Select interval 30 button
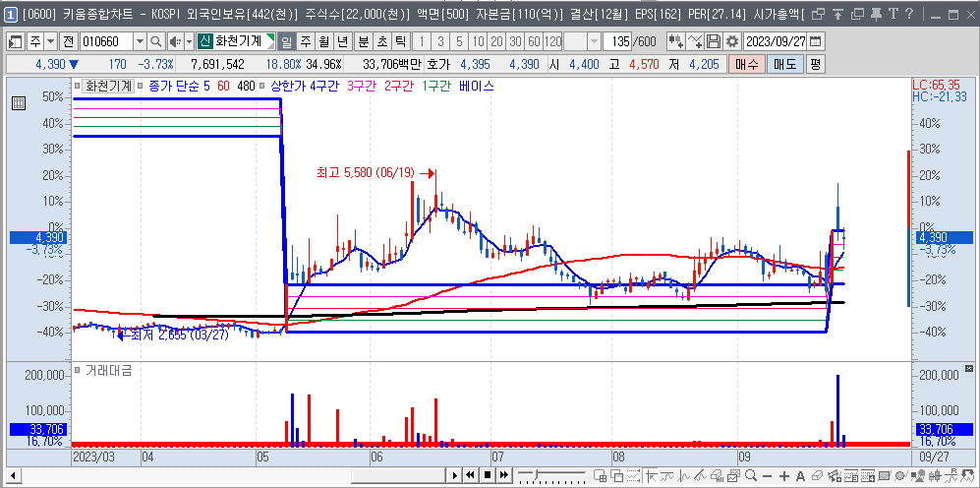The width and height of the screenshot is (980, 488). [516, 42]
